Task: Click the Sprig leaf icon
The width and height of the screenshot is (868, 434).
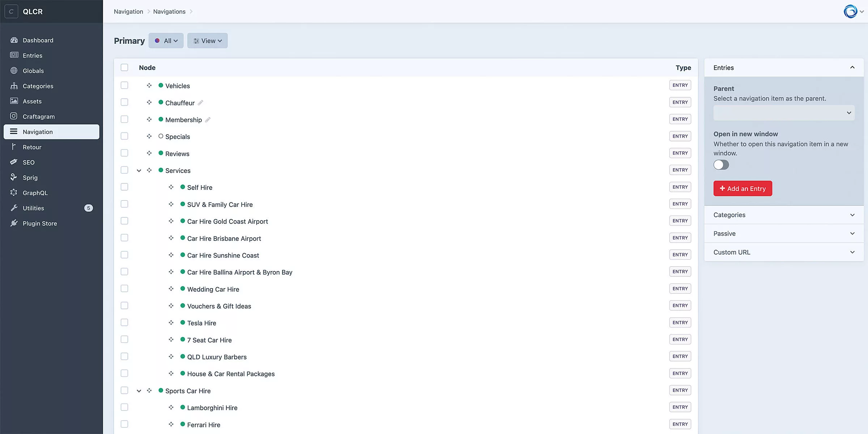Action: pos(14,177)
